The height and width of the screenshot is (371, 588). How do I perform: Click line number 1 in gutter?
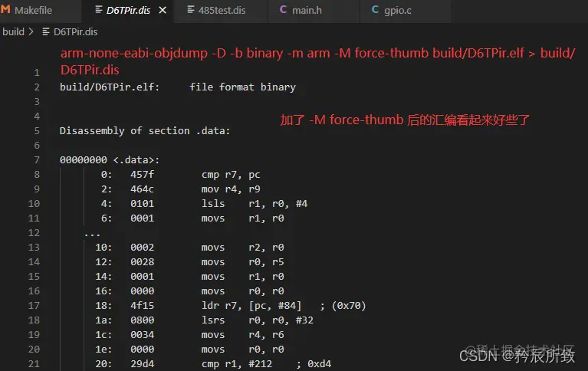(37, 72)
